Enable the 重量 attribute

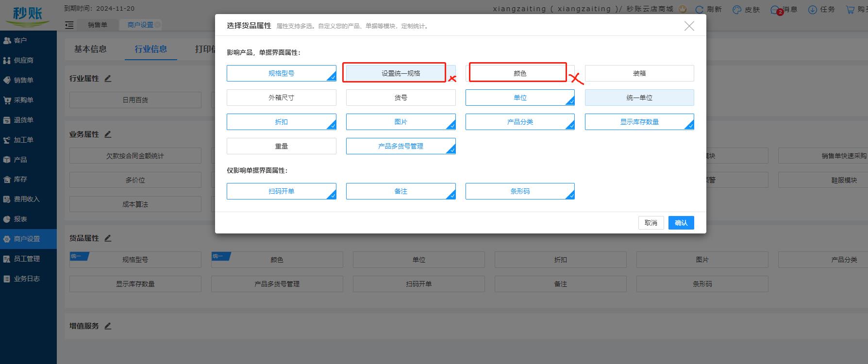282,146
